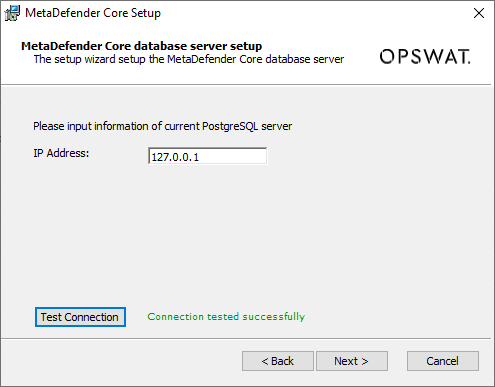Viewport: 495px width, 387px height.
Task: Click the white header banner area
Action: tap(246, 55)
